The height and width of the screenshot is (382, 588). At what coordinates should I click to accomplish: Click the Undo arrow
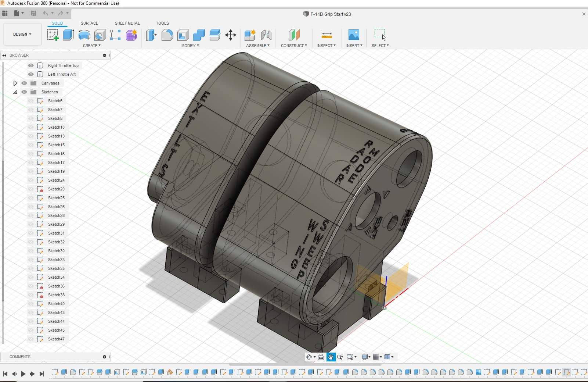(46, 13)
